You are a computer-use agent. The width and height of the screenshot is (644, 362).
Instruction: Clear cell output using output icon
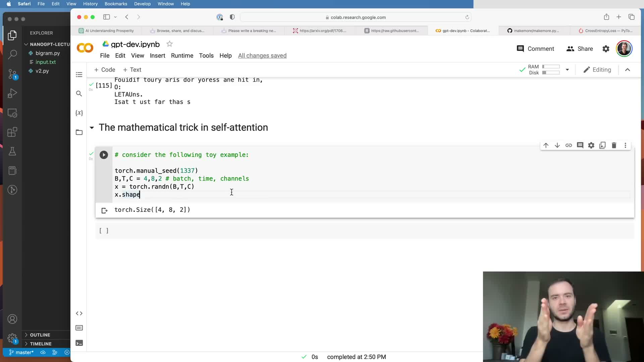click(x=104, y=210)
